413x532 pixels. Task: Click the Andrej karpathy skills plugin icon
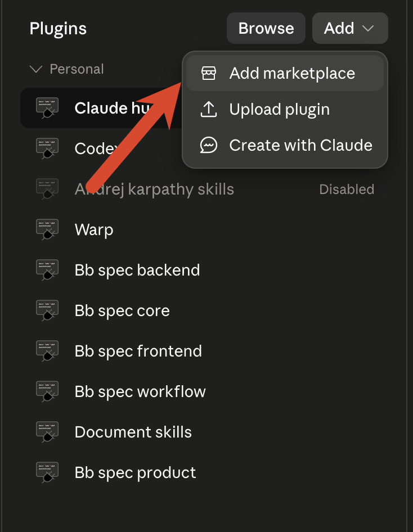(x=47, y=189)
